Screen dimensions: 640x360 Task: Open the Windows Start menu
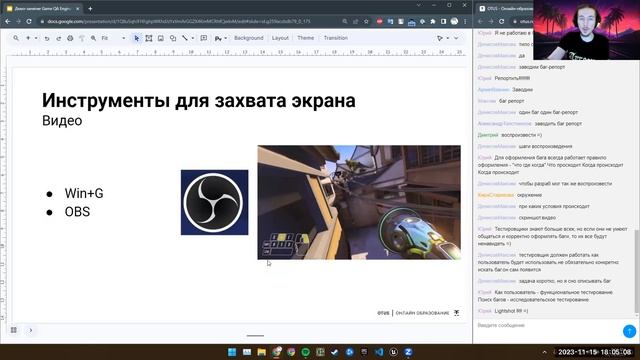tap(232, 352)
